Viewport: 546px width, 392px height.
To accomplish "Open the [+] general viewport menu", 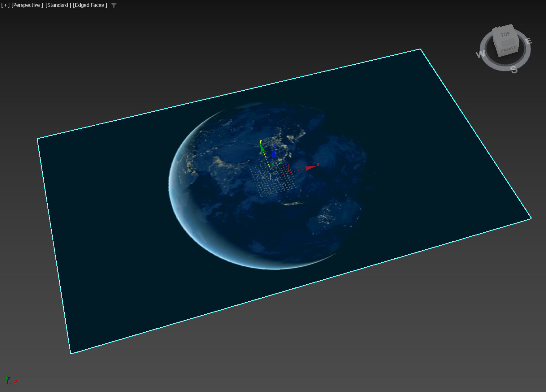I will pos(5,5).
